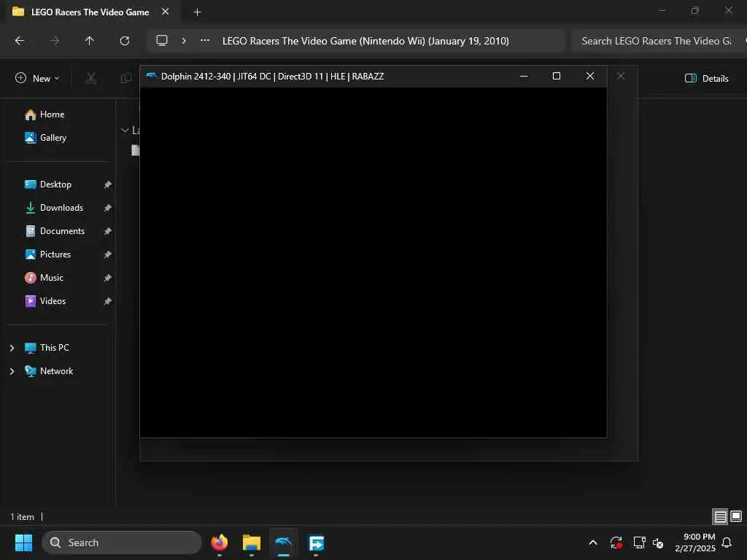Unpin Desktop using its pin icon

pyautogui.click(x=108, y=184)
